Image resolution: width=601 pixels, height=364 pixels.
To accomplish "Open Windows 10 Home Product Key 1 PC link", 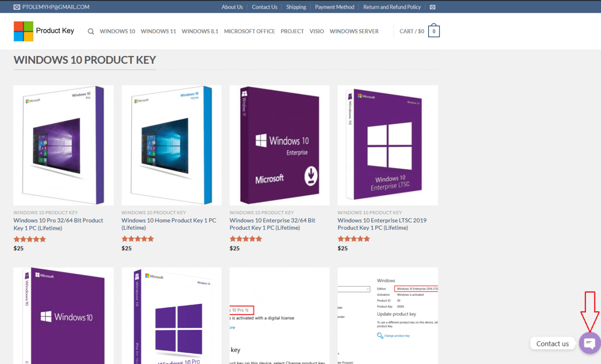I will point(169,224).
